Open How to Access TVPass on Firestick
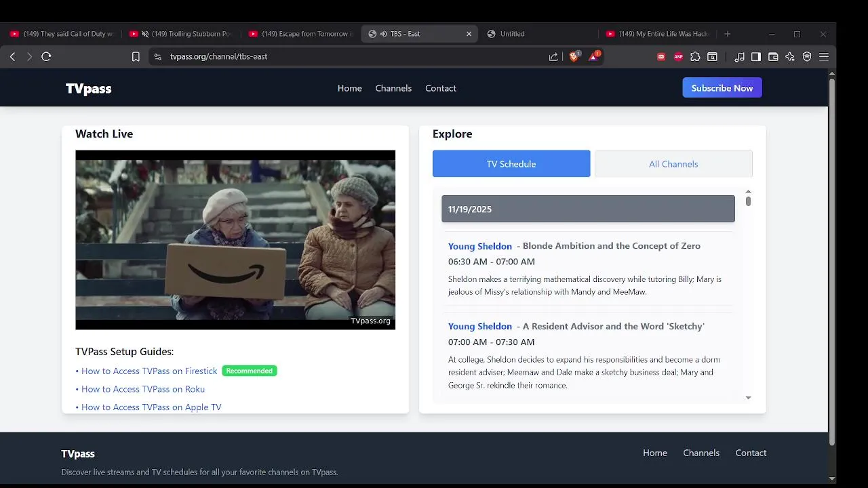The image size is (868, 488). click(x=149, y=371)
